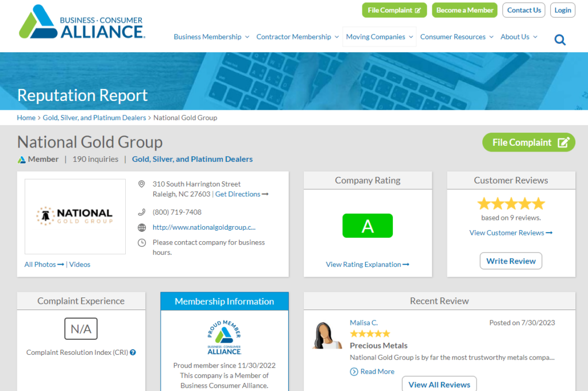Click the clock business hours icon

(x=142, y=242)
